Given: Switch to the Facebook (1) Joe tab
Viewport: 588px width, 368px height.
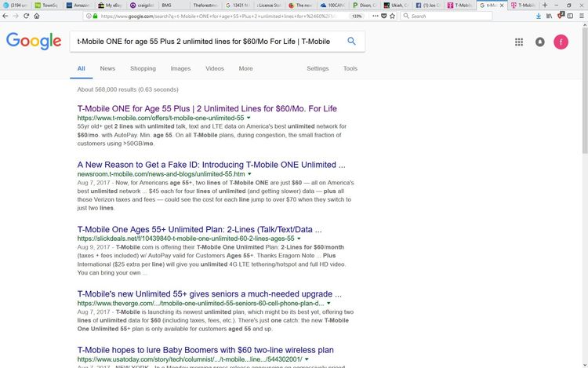Looking at the screenshot, I should coord(429,5).
